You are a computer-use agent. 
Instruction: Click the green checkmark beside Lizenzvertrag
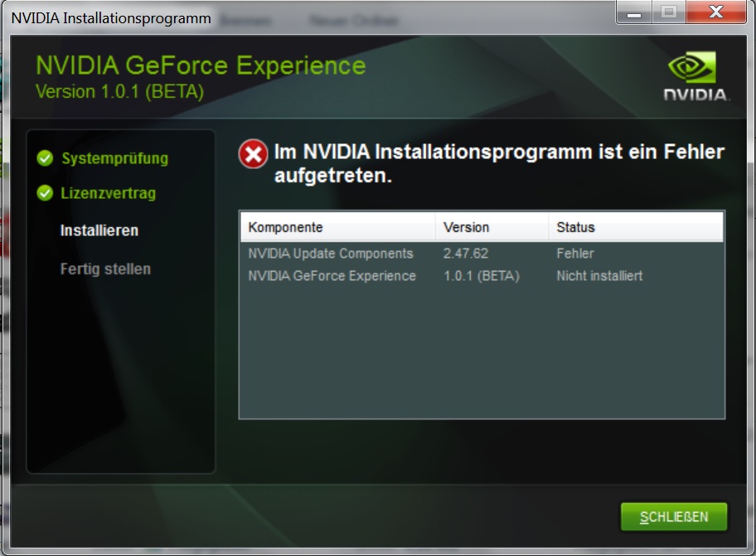[x=46, y=194]
